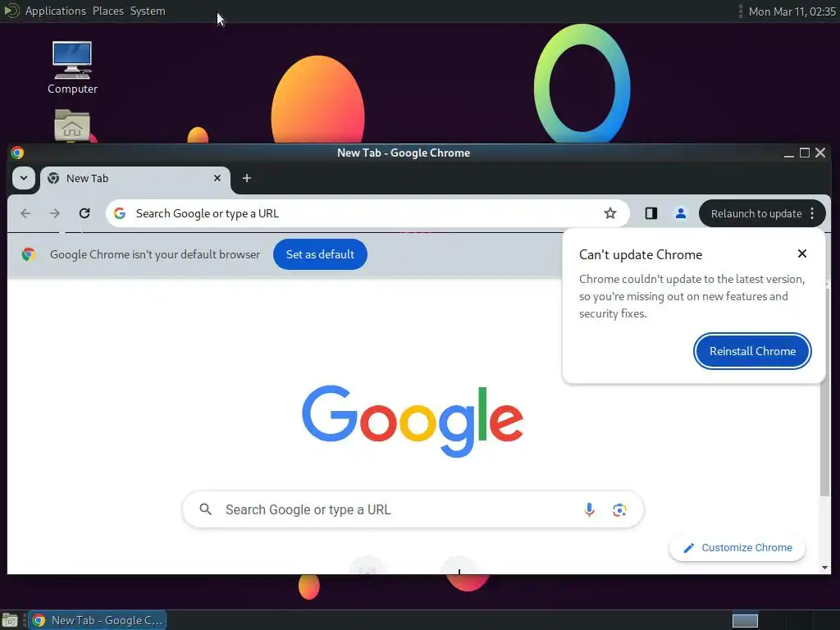Click the search magnifier icon in search box
Viewport: 840px width, 630px height.
[x=206, y=509]
